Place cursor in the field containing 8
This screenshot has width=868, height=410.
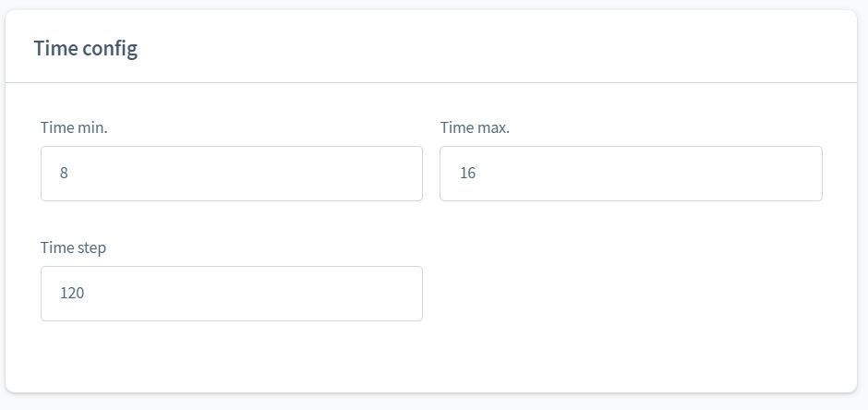coord(231,174)
